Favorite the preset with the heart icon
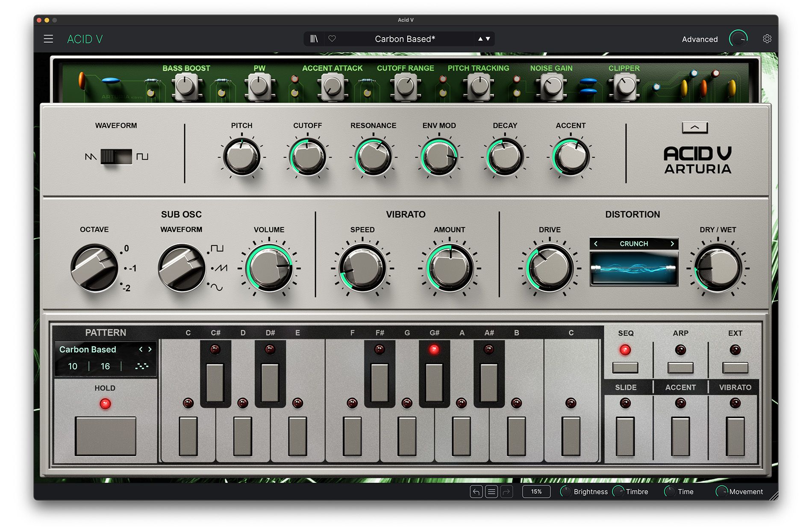The image size is (812, 529). [x=332, y=39]
